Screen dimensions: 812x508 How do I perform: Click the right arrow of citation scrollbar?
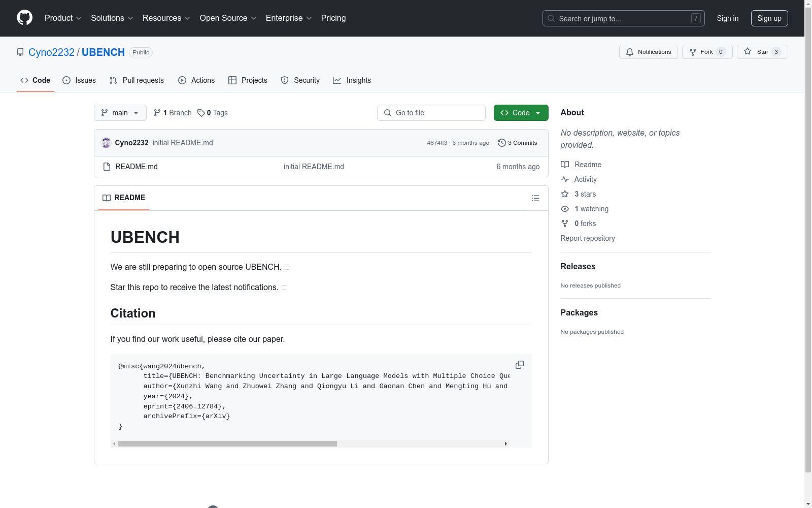[505, 443]
